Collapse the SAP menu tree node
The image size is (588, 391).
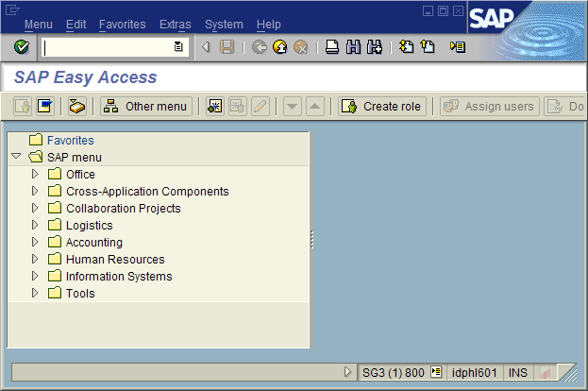16,156
